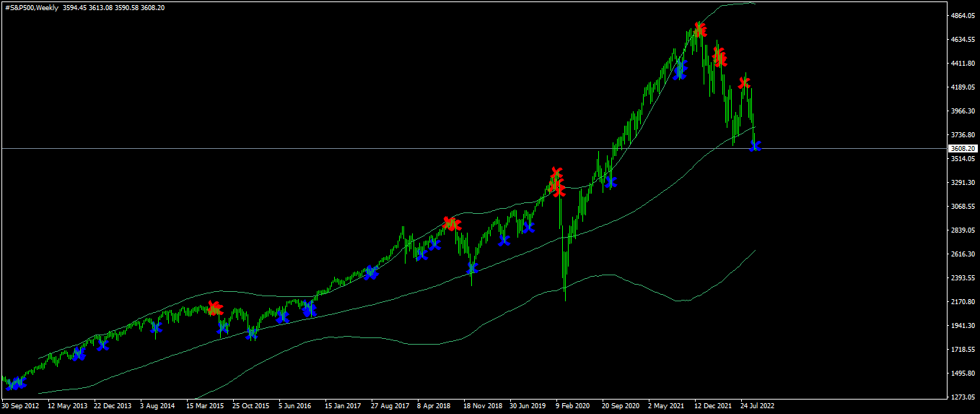Screen dimensions: 980x414
Task: Select the highlighted 3608.20 current price label
Action: [x=962, y=148]
